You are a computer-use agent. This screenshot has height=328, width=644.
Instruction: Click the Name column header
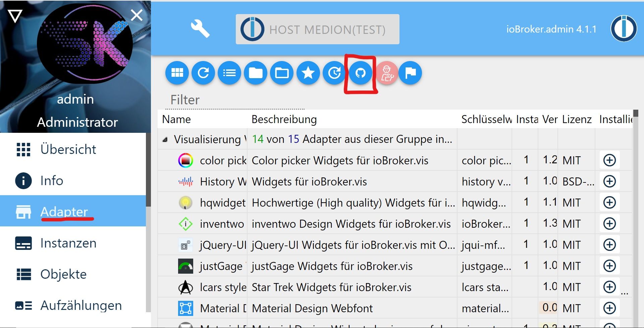point(176,119)
